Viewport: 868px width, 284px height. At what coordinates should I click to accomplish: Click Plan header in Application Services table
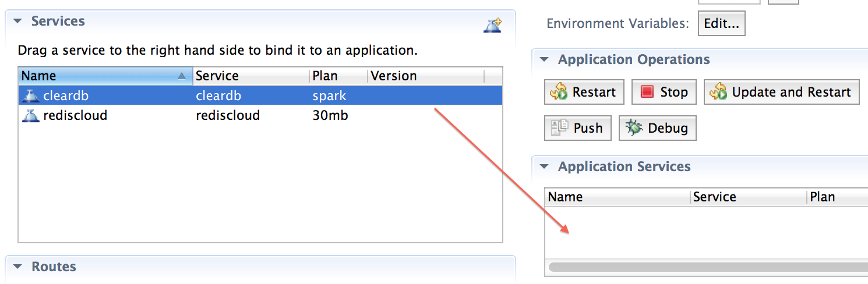pyautogui.click(x=838, y=197)
